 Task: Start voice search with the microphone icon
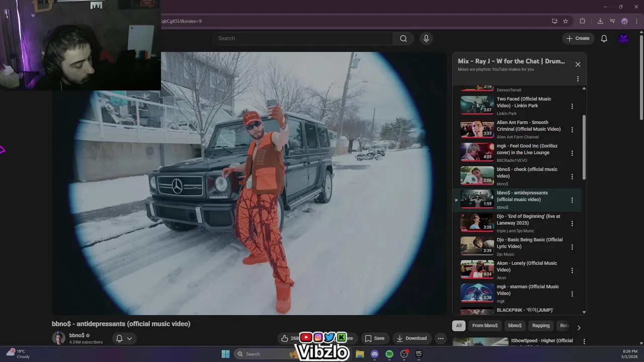click(426, 38)
